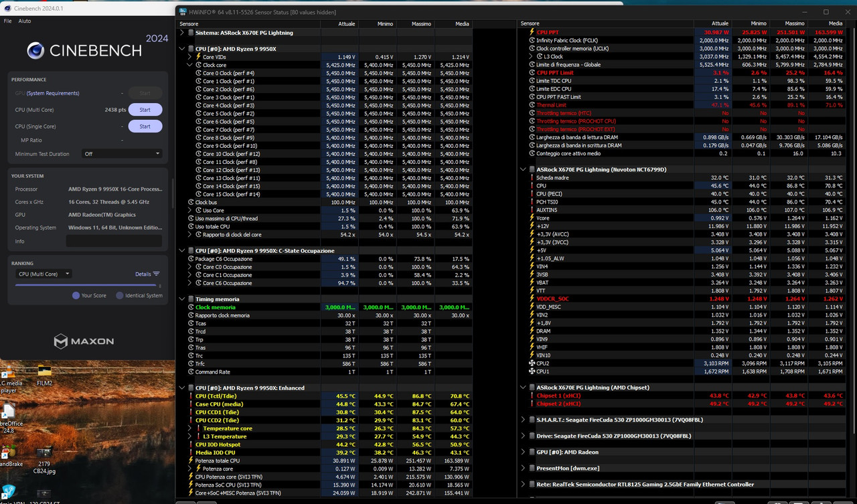
Task: Click the Cinebench logo icon in title bar
Action: (7, 9)
